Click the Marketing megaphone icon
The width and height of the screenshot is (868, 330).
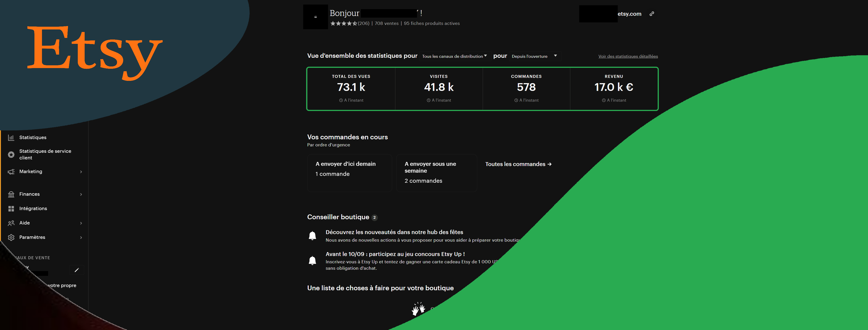point(11,172)
